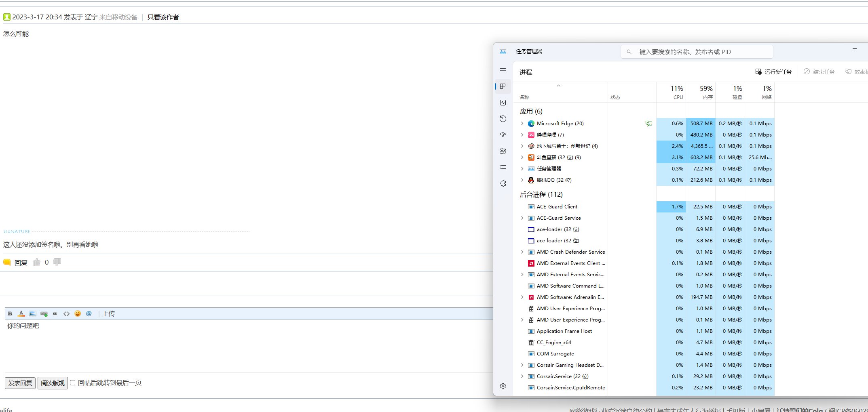868x412 pixels.
Task: Expand Corsair Gaming Headset row
Action: (522, 365)
